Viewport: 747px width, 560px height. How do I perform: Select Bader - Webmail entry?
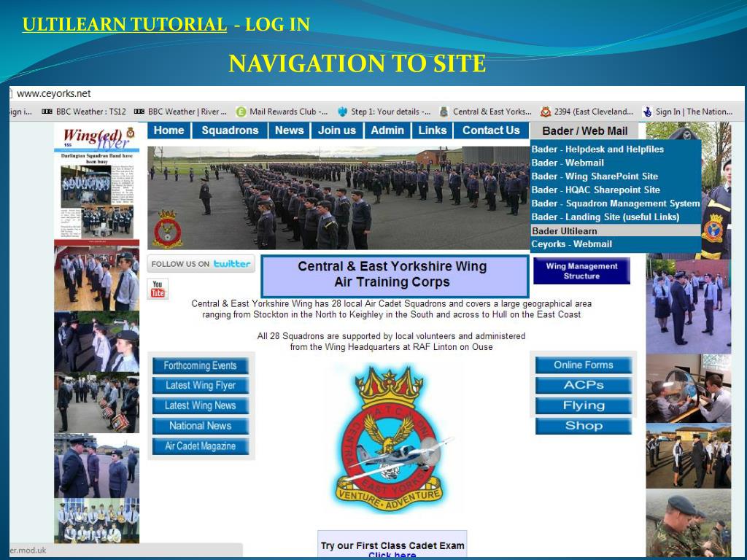616,163
